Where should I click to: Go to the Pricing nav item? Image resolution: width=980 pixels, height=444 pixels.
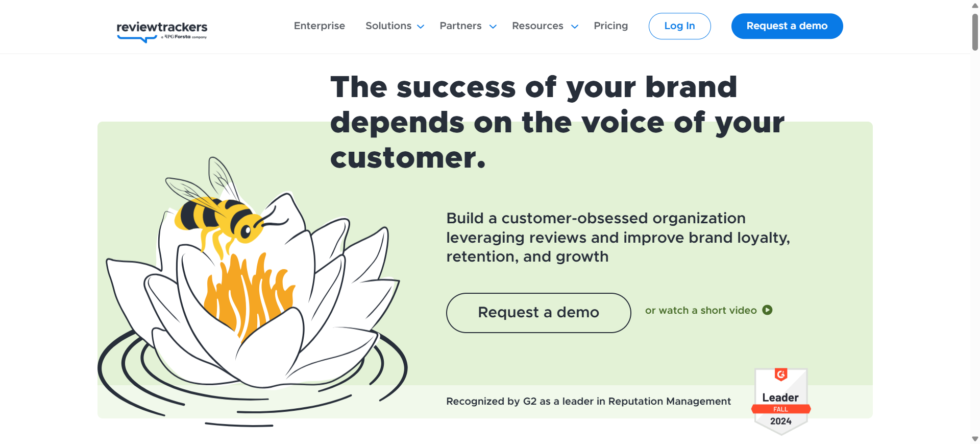point(610,26)
